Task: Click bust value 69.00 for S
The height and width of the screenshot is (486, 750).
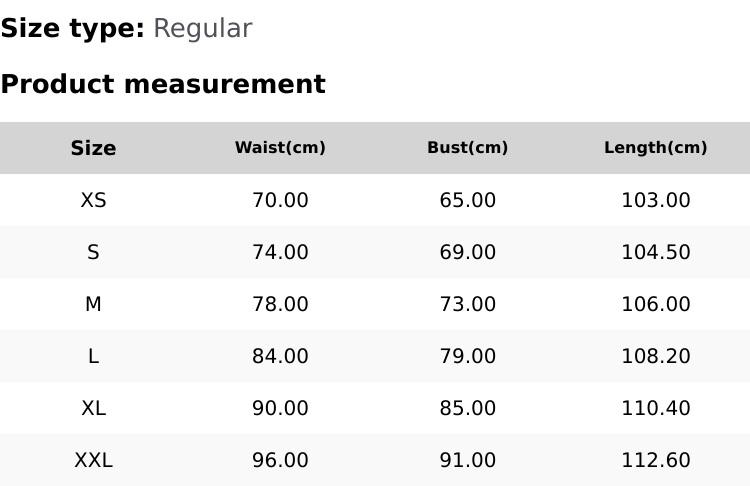Action: tap(467, 252)
